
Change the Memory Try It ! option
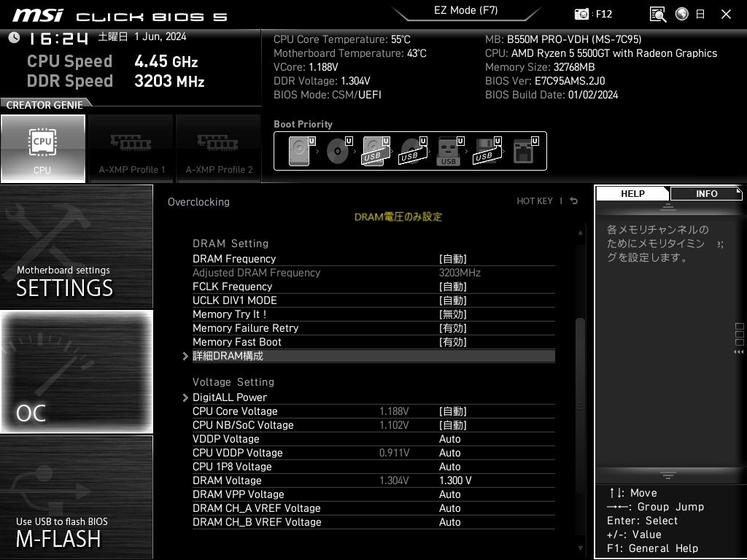(373, 314)
